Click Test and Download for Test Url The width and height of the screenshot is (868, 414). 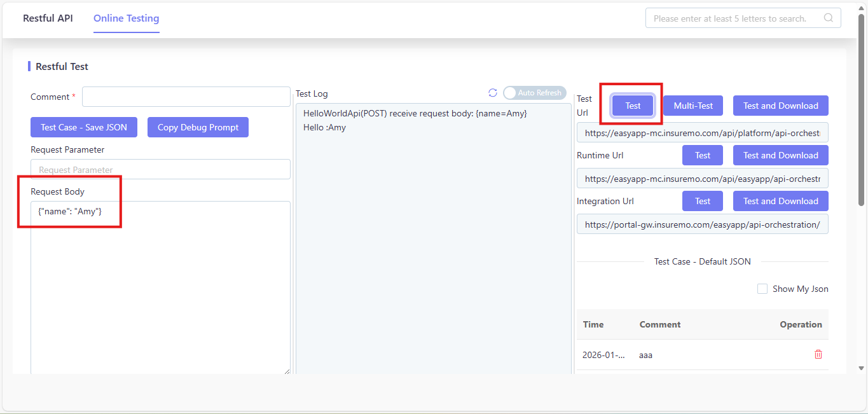(x=781, y=106)
